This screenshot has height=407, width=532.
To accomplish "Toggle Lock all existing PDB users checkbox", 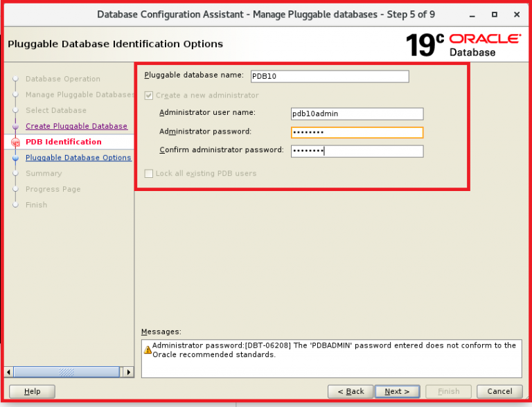I will pos(149,174).
